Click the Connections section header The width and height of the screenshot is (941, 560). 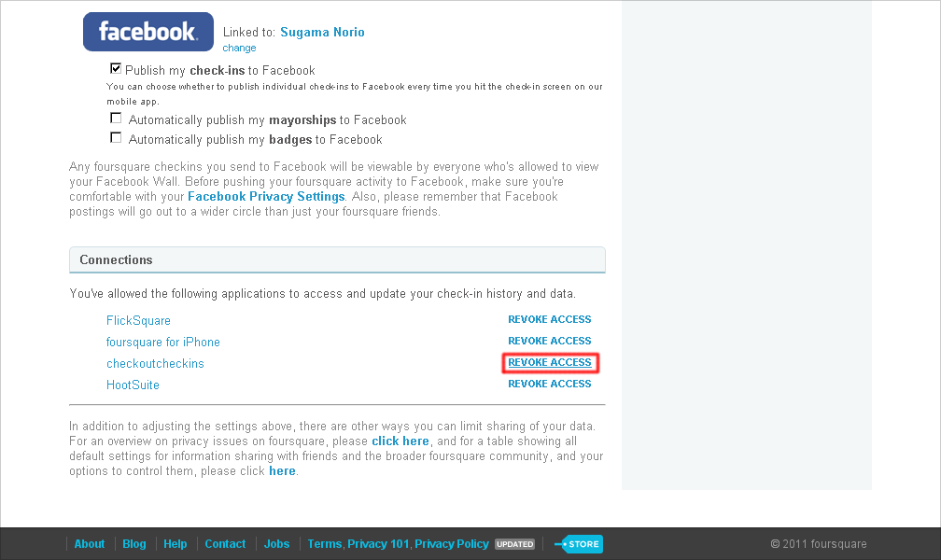(x=337, y=259)
